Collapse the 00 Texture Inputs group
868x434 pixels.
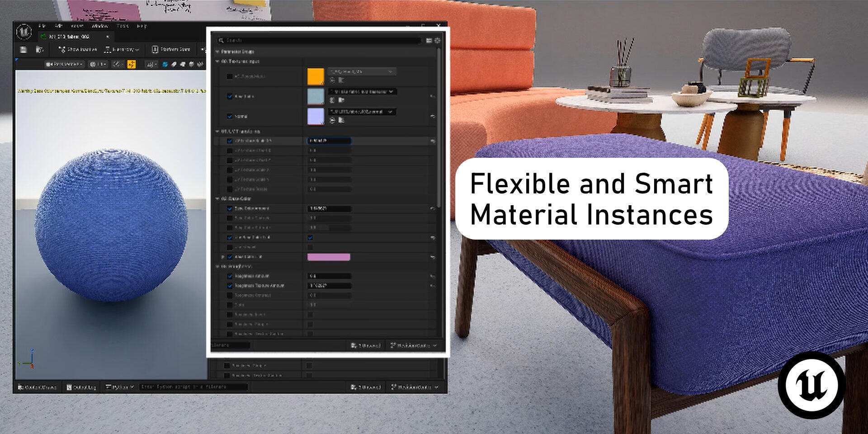[x=217, y=61]
